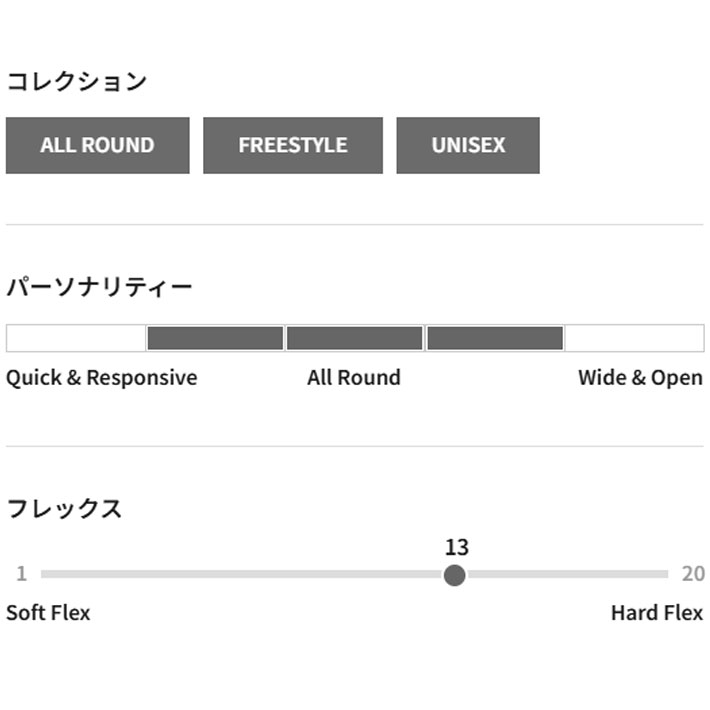Viewport: 710px width, 710px height.
Task: Select the second personality bar segment
Action: point(215,338)
